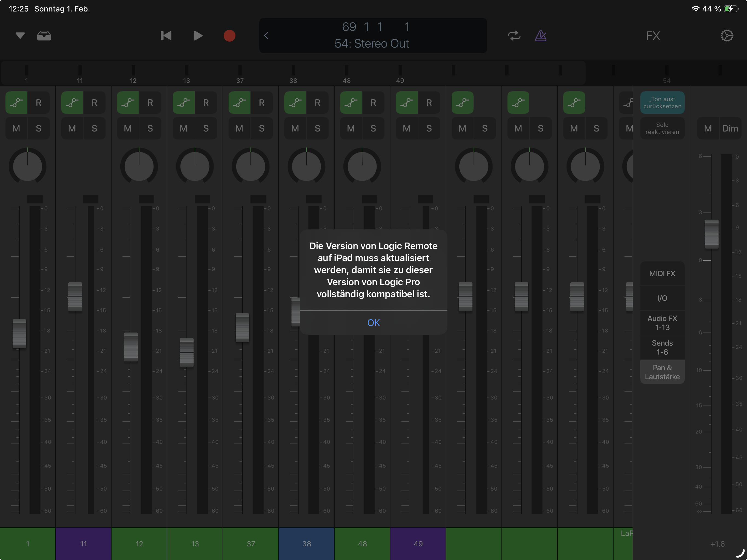Select Sends 1-6 mixer view
747x560 pixels.
(x=662, y=347)
